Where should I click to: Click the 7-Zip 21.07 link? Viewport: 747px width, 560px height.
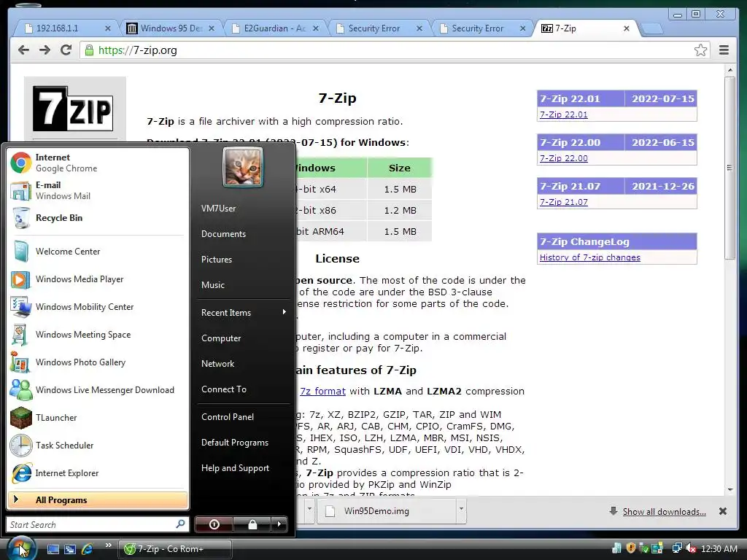click(564, 202)
